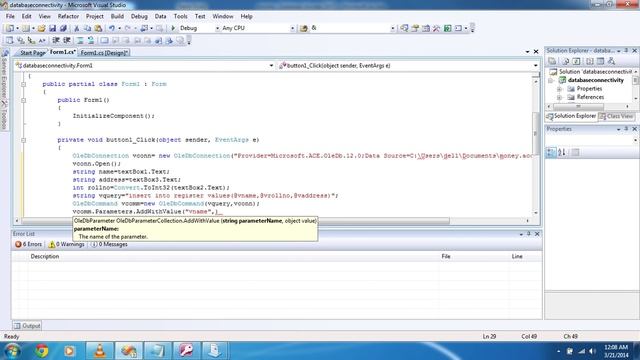Toggle the 0 Messages filter button
Image resolution: width=640 pixels, height=360 pixels.
point(109,244)
